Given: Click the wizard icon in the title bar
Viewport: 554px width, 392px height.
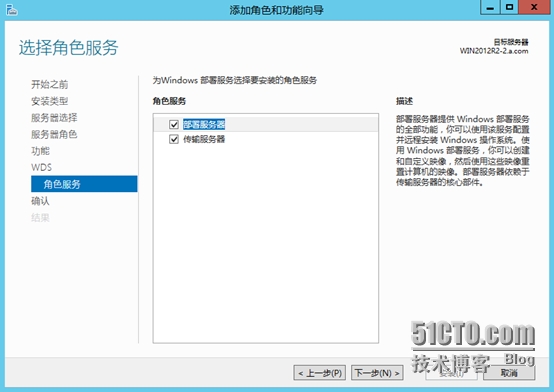Looking at the screenshot, I should coord(12,10).
